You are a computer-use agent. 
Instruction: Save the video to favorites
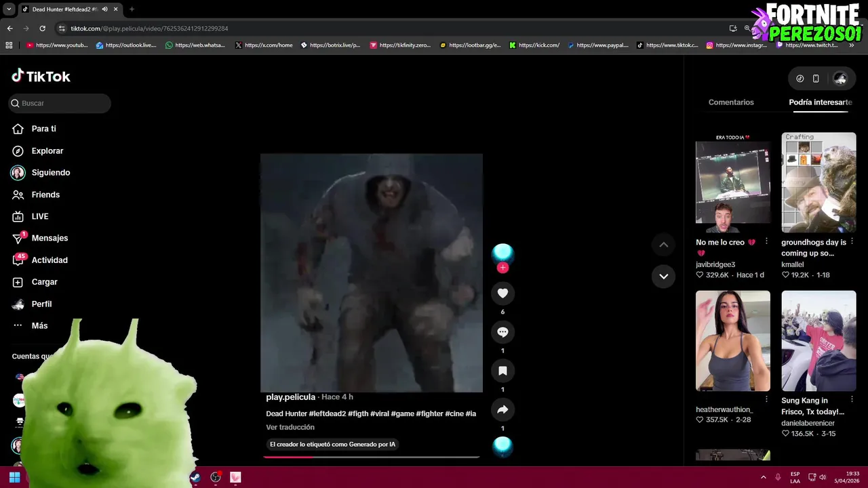(502, 371)
